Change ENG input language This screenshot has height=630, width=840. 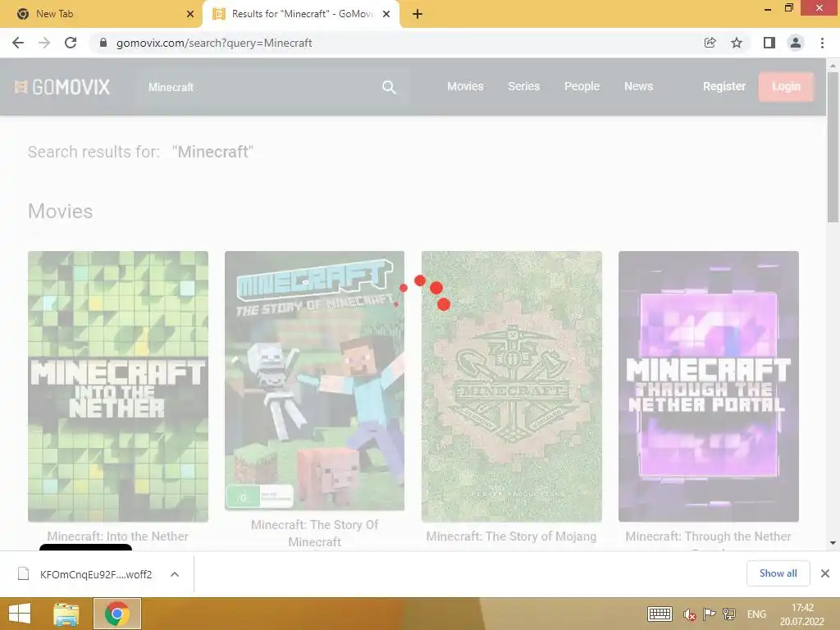[756, 614]
